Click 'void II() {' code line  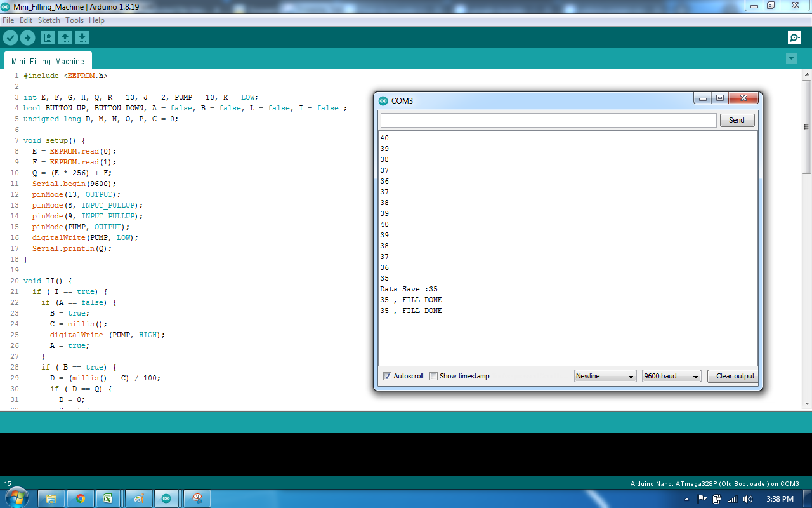(x=48, y=281)
